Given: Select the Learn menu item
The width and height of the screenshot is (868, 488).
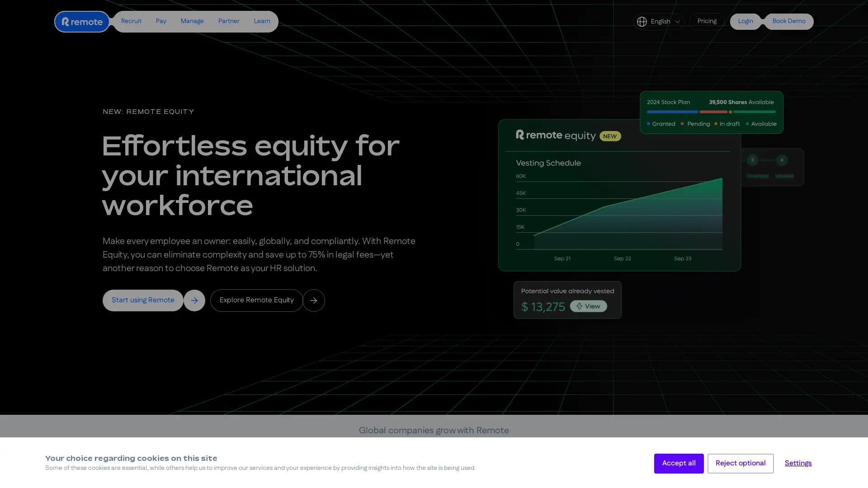Looking at the screenshot, I should (x=262, y=21).
